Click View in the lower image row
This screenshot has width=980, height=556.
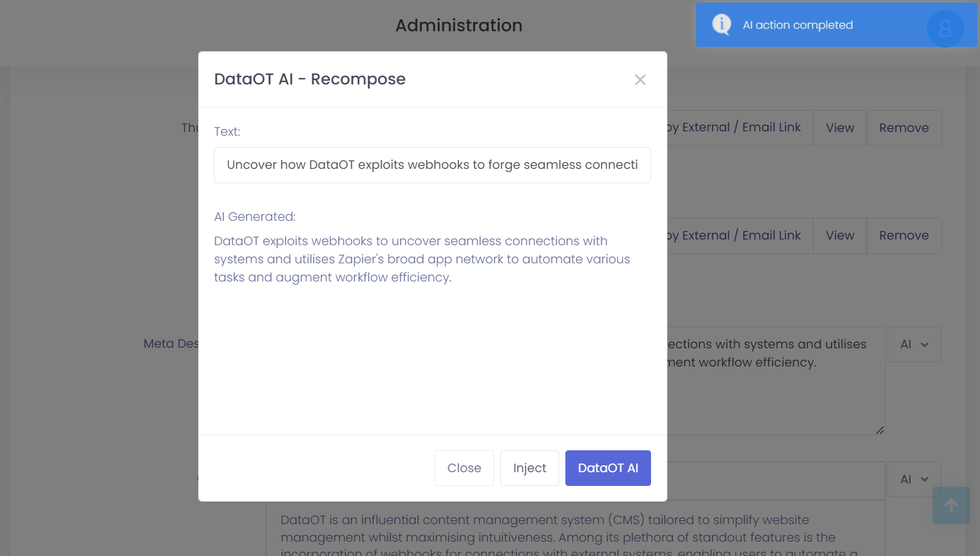coord(839,236)
